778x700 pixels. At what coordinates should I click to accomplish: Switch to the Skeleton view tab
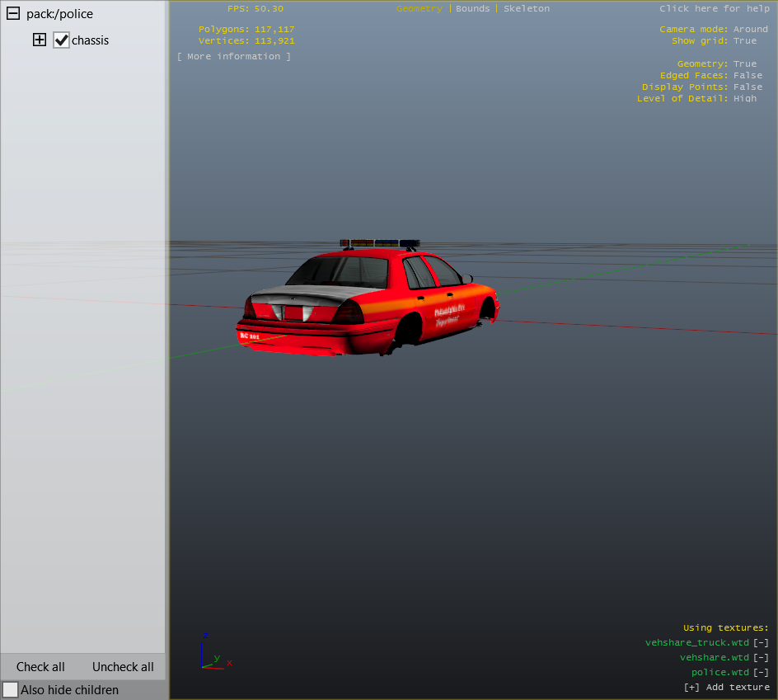tap(526, 8)
